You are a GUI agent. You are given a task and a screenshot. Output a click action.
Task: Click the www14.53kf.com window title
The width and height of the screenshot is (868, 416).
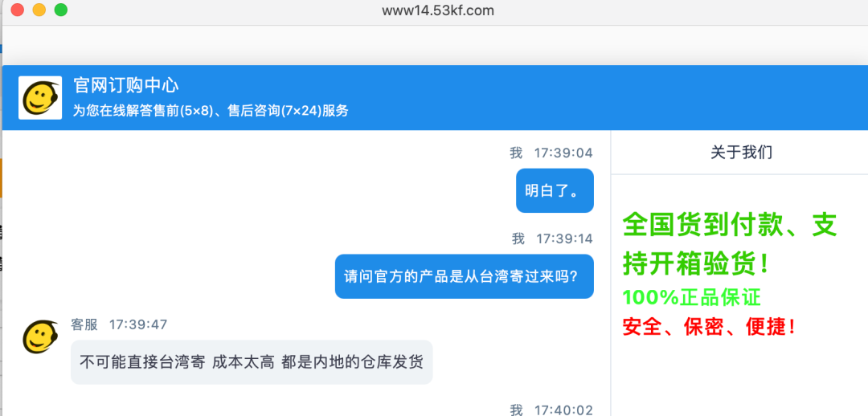click(x=437, y=10)
